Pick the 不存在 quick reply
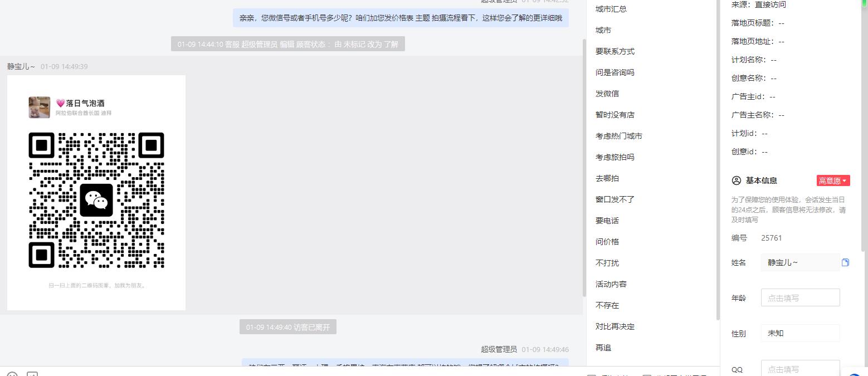Viewport: 868px width, 376px height. click(x=607, y=305)
